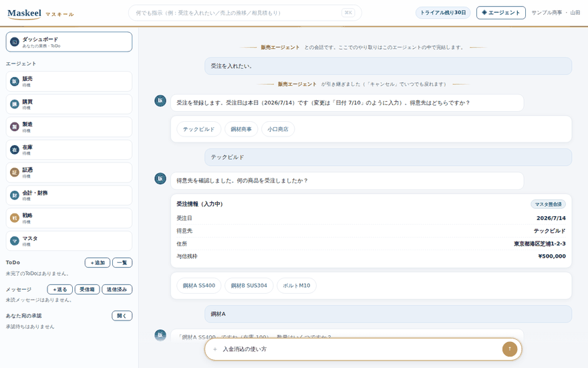588x368 pixels.
Task: Click the 販売 agent icon in sidebar
Action: point(14,82)
